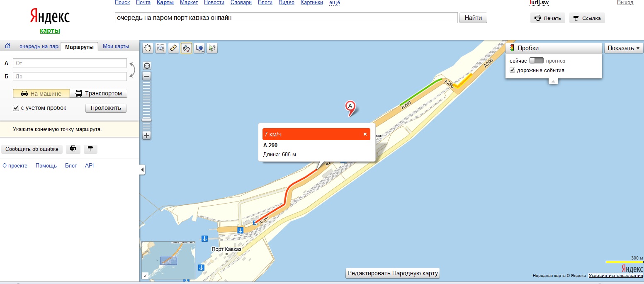Open Видео in top navigation
The width and height of the screenshot is (644, 284).
click(x=287, y=2)
